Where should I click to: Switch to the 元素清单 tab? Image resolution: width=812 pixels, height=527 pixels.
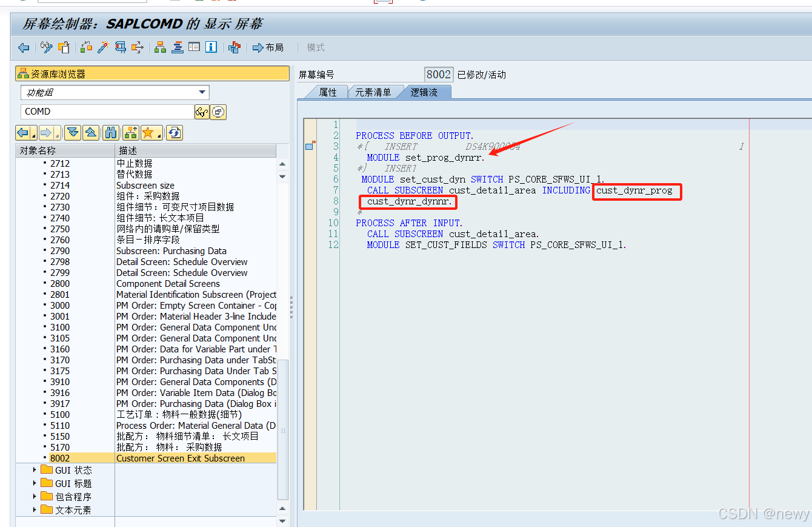click(x=373, y=92)
